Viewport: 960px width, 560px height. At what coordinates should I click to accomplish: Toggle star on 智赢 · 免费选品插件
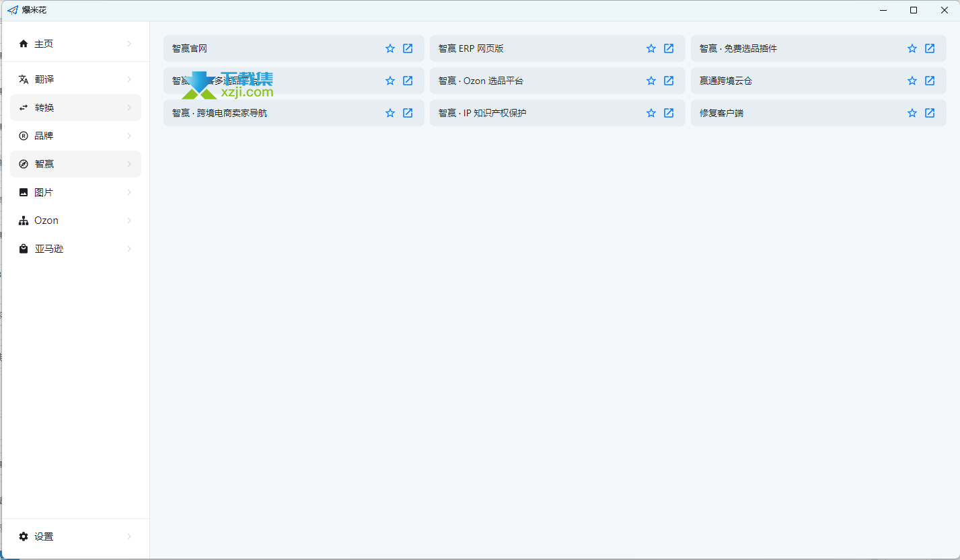[x=912, y=48]
